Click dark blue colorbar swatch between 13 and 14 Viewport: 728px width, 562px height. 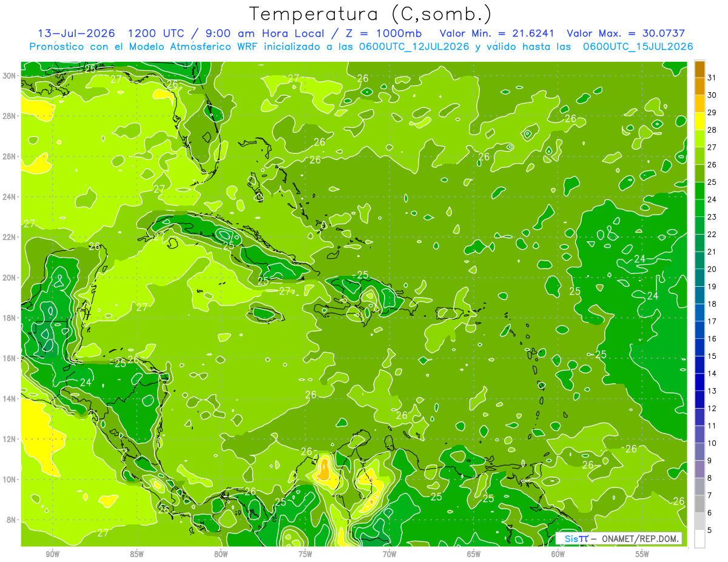[x=699, y=382]
